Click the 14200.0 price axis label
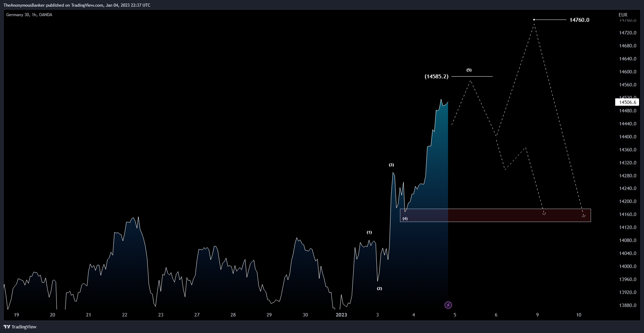 628,202
